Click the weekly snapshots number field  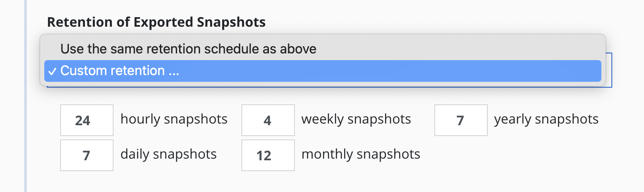[268, 120]
